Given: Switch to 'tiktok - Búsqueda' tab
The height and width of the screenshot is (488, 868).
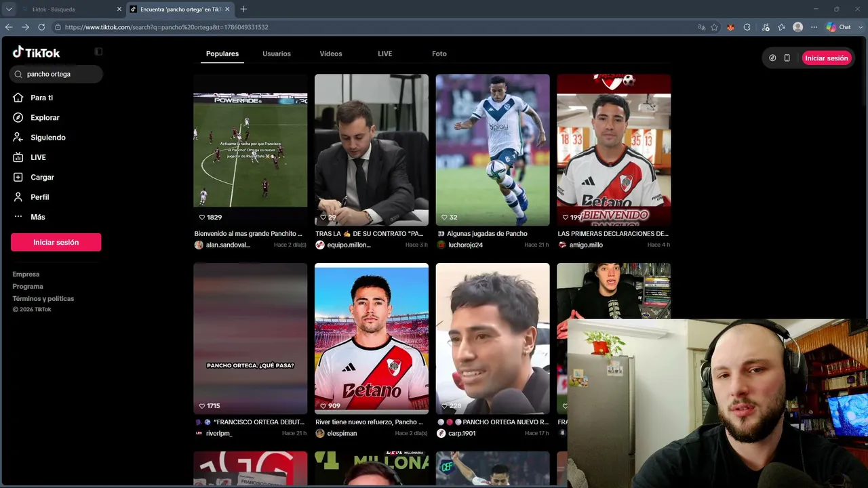Looking at the screenshot, I should pyautogui.click(x=71, y=9).
